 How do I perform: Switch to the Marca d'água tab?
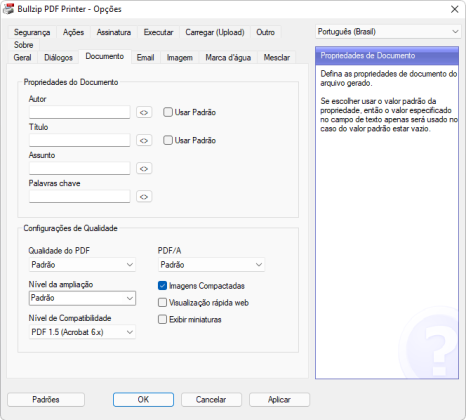(x=228, y=57)
